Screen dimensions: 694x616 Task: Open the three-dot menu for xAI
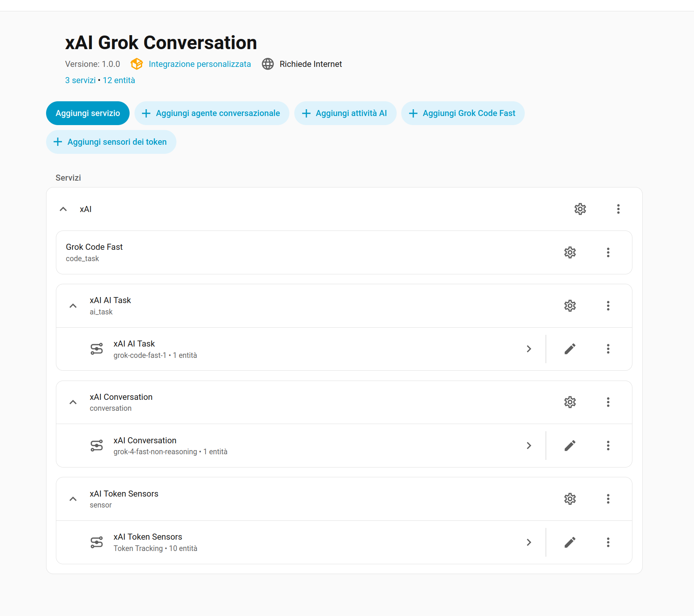pyautogui.click(x=618, y=209)
